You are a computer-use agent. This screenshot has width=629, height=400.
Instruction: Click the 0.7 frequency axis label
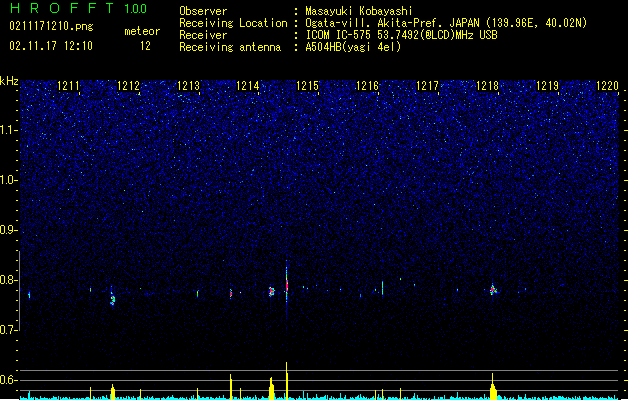(9, 330)
